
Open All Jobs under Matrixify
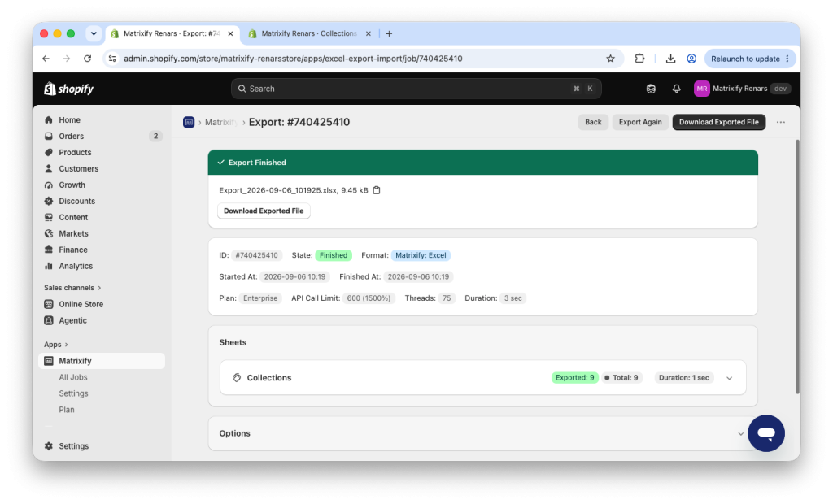click(x=72, y=377)
